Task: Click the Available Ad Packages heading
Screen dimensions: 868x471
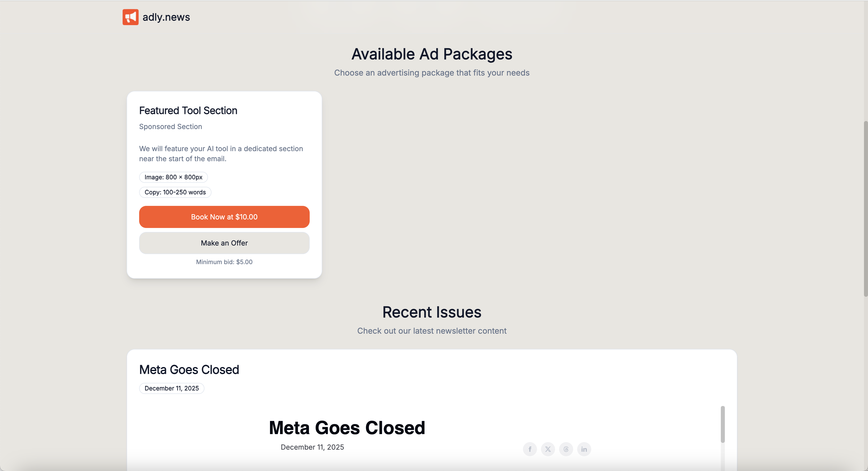Action: click(x=432, y=54)
